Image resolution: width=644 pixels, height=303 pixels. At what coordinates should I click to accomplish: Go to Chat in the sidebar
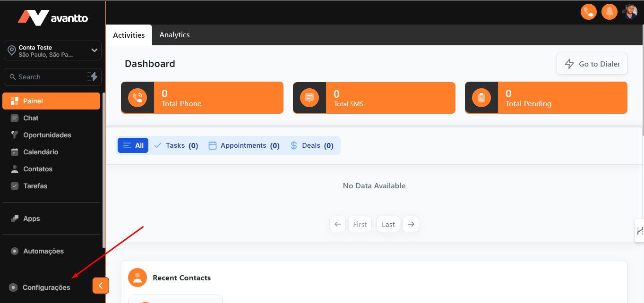pyautogui.click(x=31, y=118)
